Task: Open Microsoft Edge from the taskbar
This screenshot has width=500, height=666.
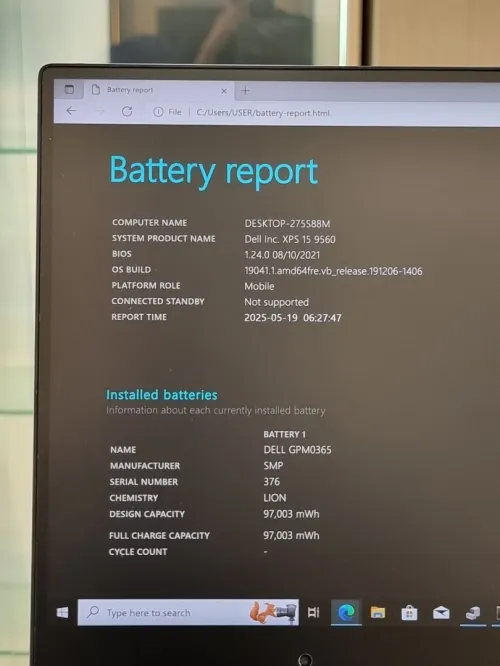Action: (x=346, y=612)
